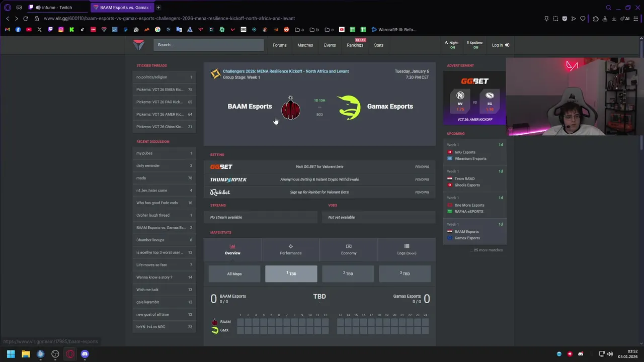This screenshot has width=644, height=362.
Task: Open the Thunderpick betting row
Action: 319,179
